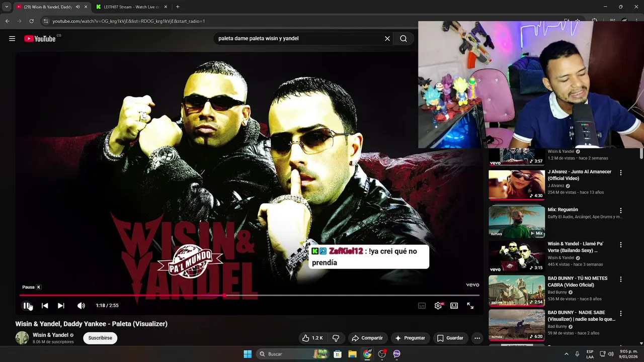Image resolution: width=644 pixels, height=362 pixels.
Task: Play BAD BUNNY NADIE SABE thumbnail
Action: click(x=517, y=325)
